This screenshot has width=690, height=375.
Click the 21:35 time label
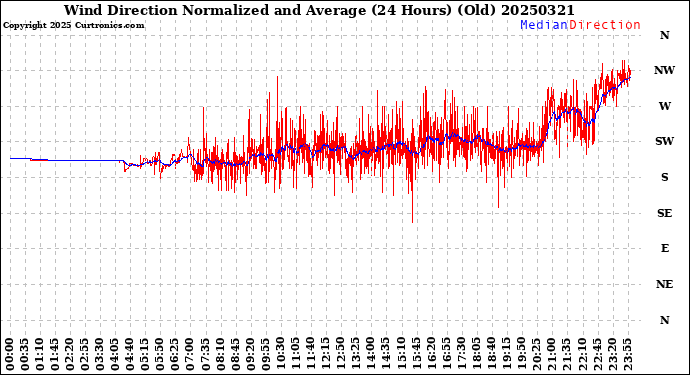pyautogui.click(x=568, y=354)
